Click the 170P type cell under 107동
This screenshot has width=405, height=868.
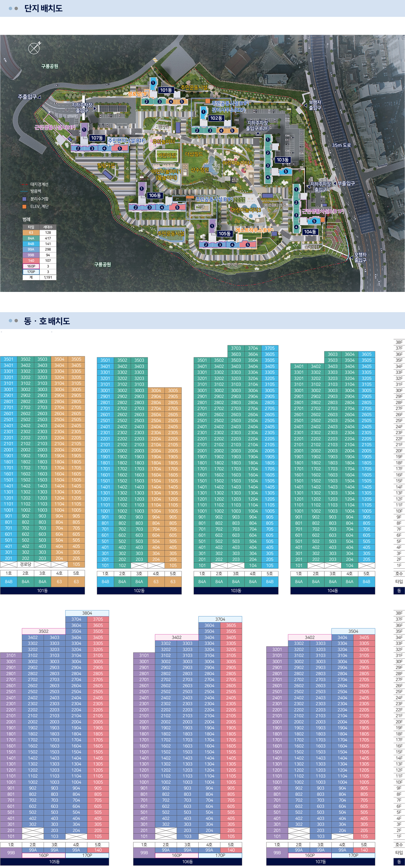(353, 855)
